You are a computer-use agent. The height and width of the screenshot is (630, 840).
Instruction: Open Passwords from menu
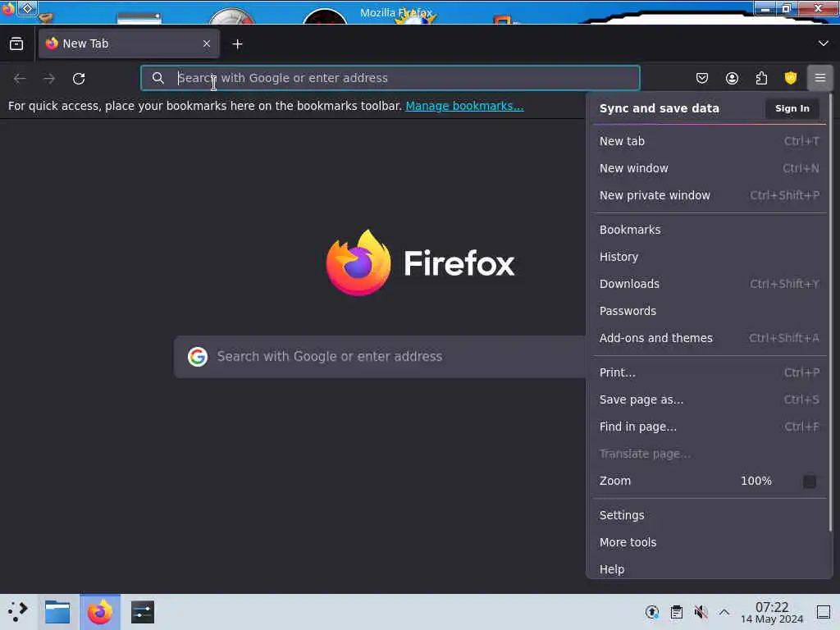click(x=710, y=311)
